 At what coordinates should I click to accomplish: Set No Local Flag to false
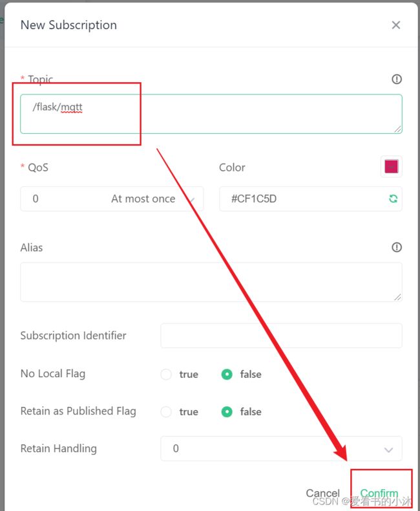[x=227, y=374]
